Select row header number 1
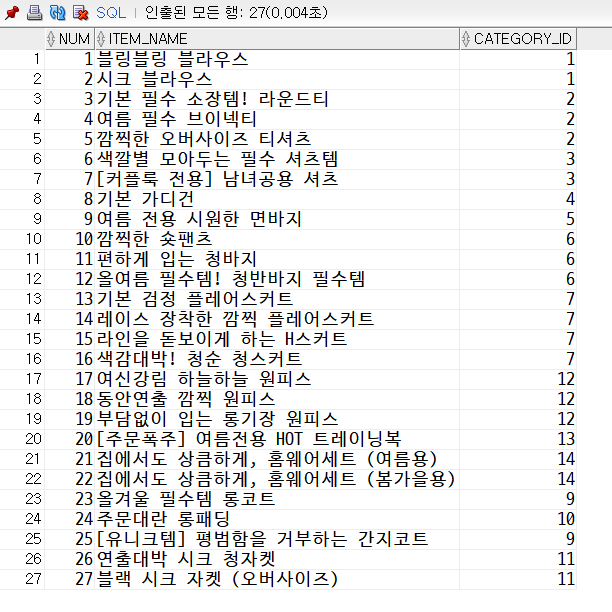Image resolution: width=612 pixels, height=612 pixels. pyautogui.click(x=22, y=59)
